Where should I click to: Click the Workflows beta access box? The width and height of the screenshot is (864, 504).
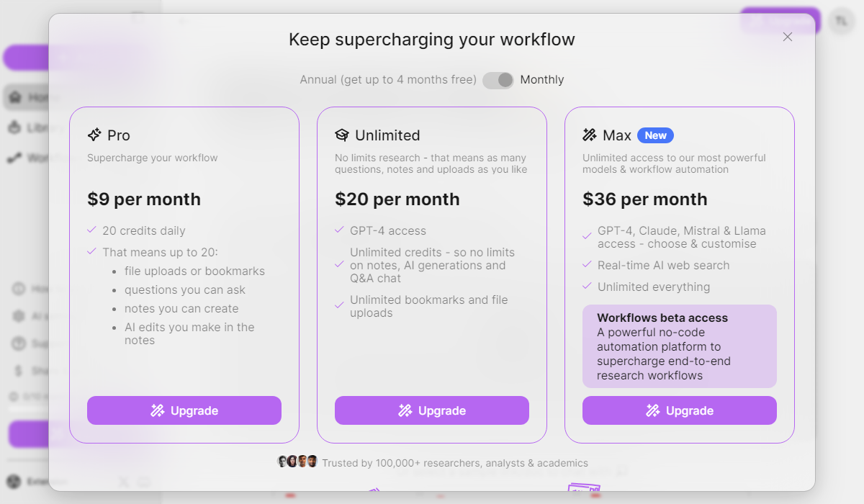680,346
